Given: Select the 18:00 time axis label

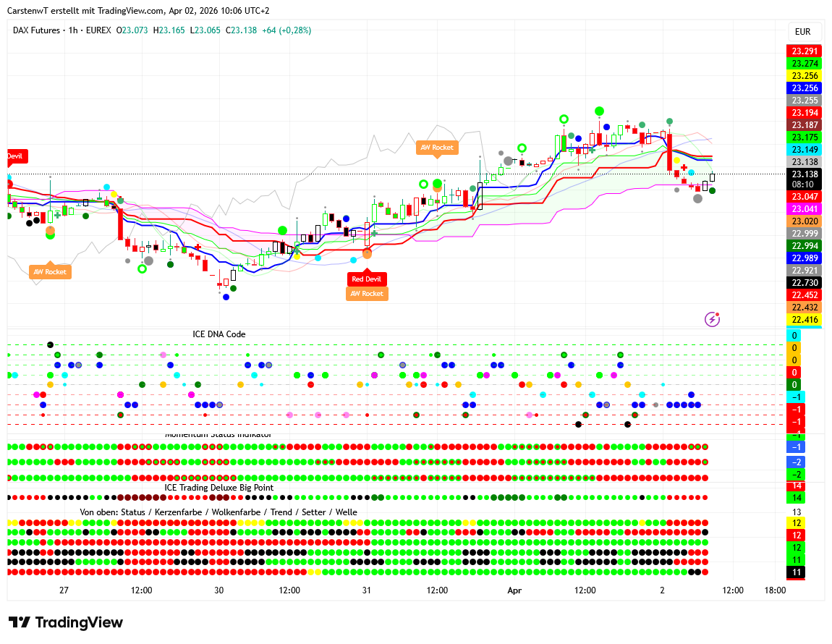Looking at the screenshot, I should tap(775, 590).
